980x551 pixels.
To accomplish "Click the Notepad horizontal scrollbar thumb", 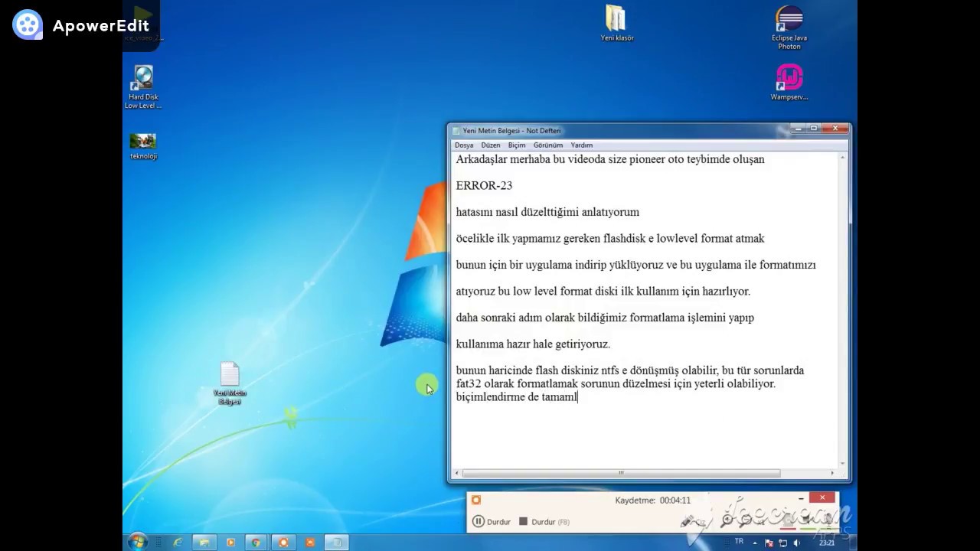I will click(x=622, y=473).
